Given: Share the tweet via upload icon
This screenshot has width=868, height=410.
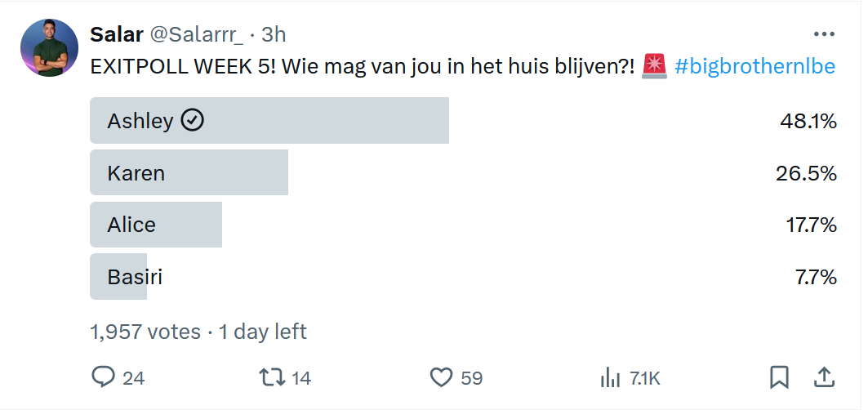Looking at the screenshot, I should (824, 377).
